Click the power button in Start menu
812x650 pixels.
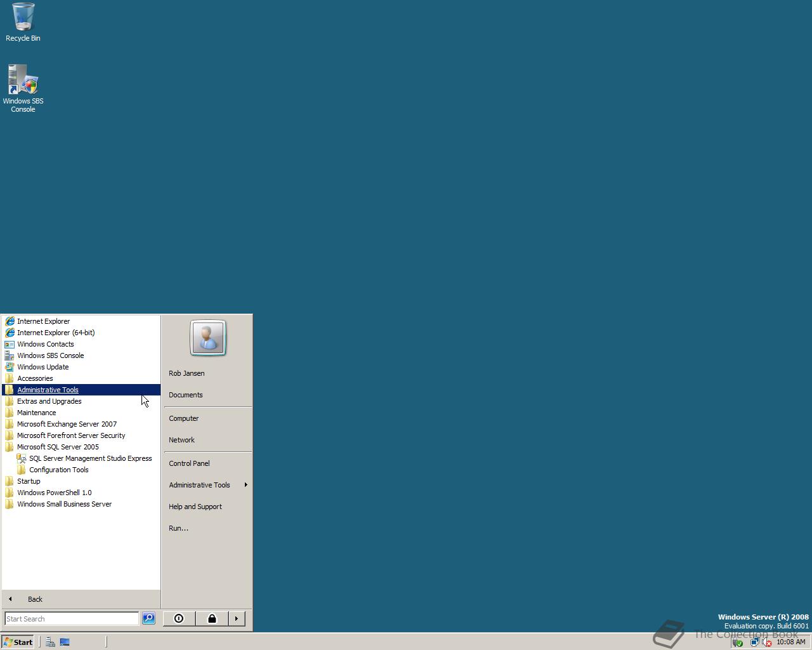[x=179, y=618]
